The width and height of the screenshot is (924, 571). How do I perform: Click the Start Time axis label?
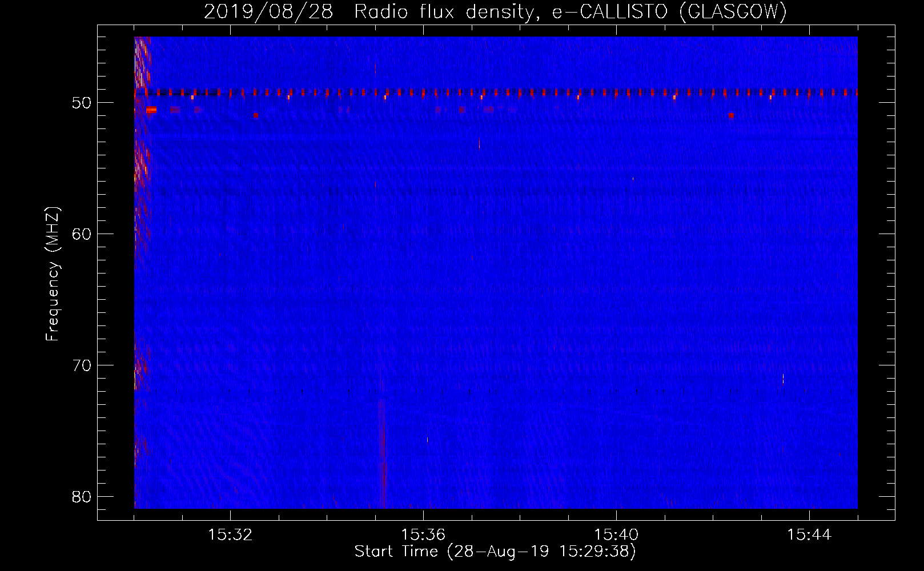(x=495, y=552)
